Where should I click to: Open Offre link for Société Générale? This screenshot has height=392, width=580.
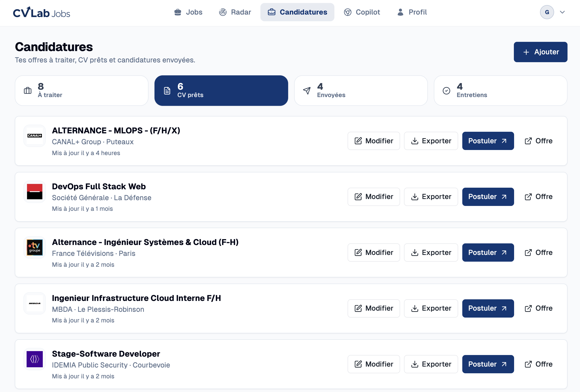pyautogui.click(x=539, y=197)
